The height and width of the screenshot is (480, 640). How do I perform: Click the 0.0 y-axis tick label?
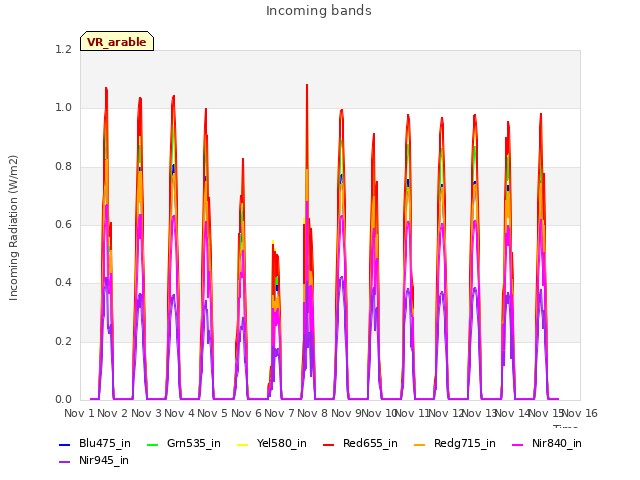point(63,400)
